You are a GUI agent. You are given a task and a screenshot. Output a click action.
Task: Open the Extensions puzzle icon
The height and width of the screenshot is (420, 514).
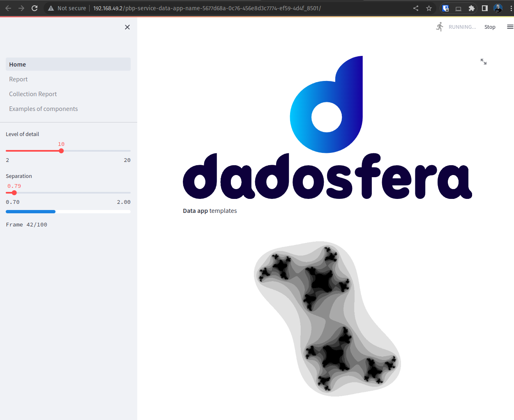click(x=472, y=8)
